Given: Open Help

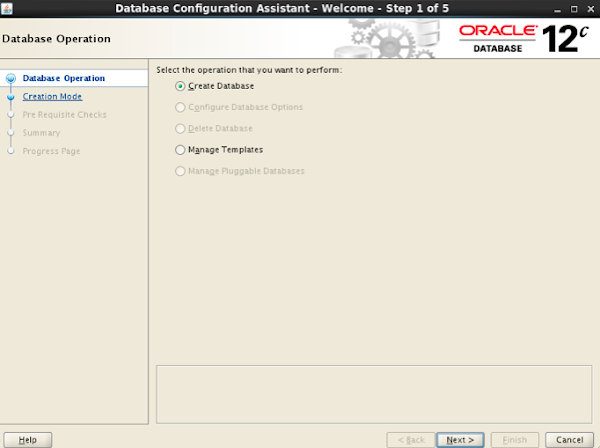Looking at the screenshot, I should click(28, 440).
